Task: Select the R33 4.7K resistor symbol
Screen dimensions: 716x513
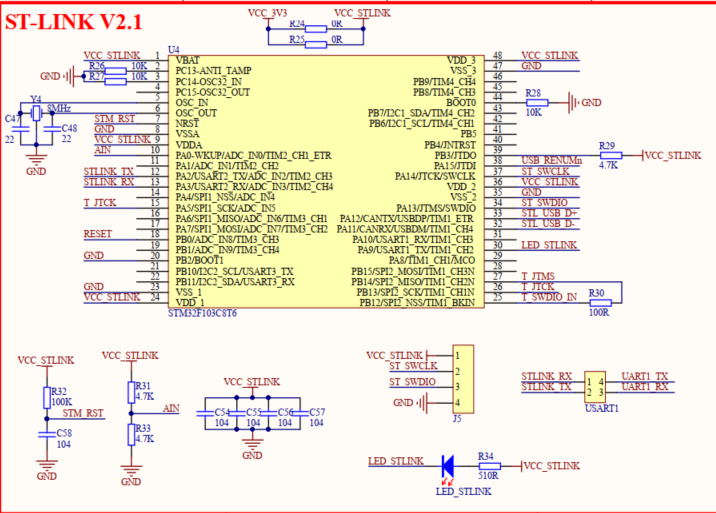Action: (131, 434)
